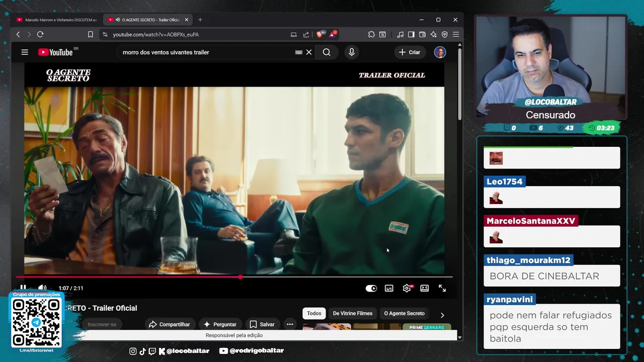Mute the video volume
644x362 pixels.
pyautogui.click(x=42, y=288)
